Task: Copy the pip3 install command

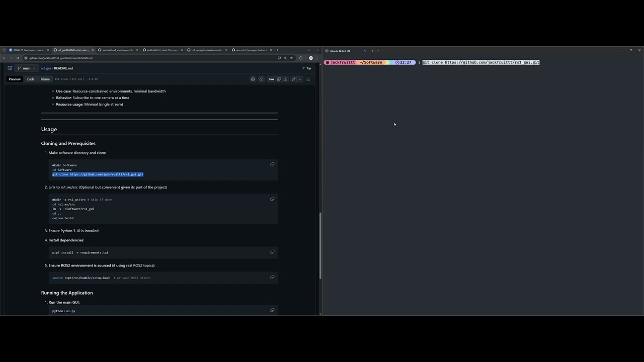Action: tap(272, 252)
